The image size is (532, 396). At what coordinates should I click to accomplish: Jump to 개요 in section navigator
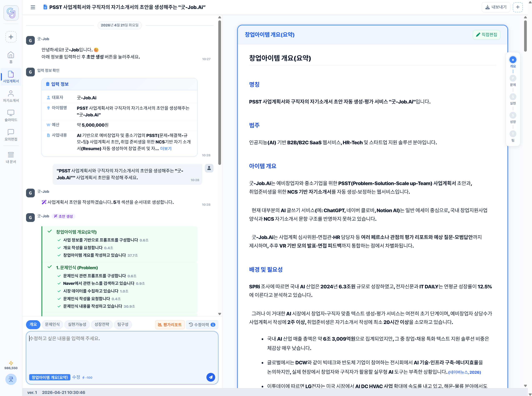pos(513,62)
